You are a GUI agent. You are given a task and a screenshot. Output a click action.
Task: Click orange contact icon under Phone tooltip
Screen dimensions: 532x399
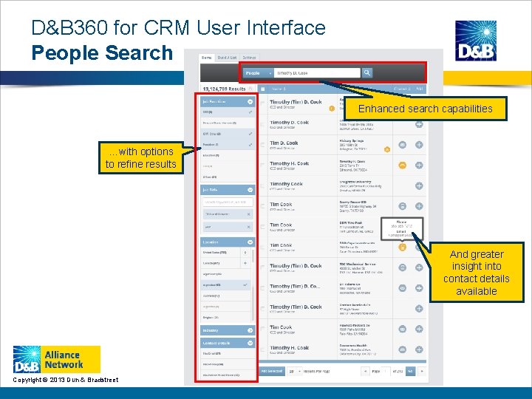click(x=402, y=247)
